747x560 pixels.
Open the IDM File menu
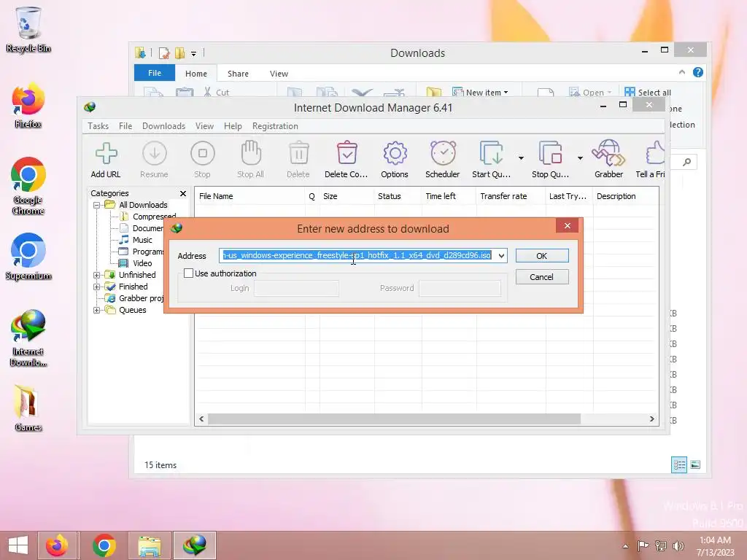tap(125, 126)
